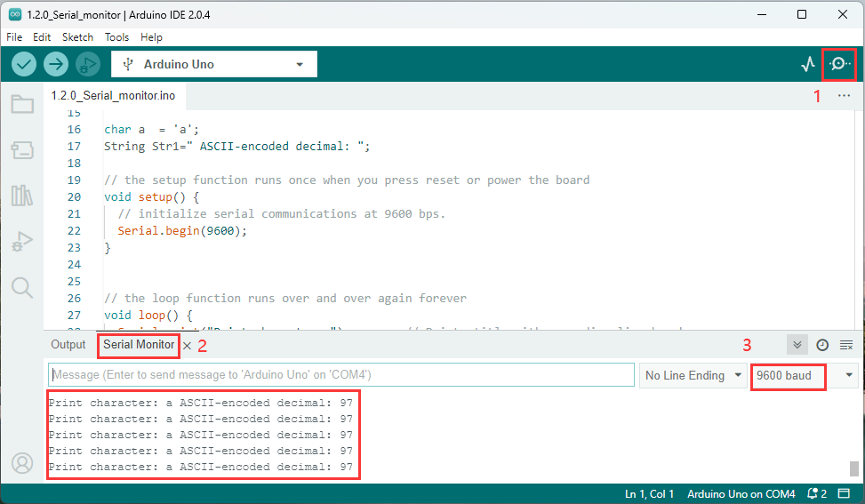Click the Verify checkmark button
This screenshot has width=865, height=504.
(24, 65)
